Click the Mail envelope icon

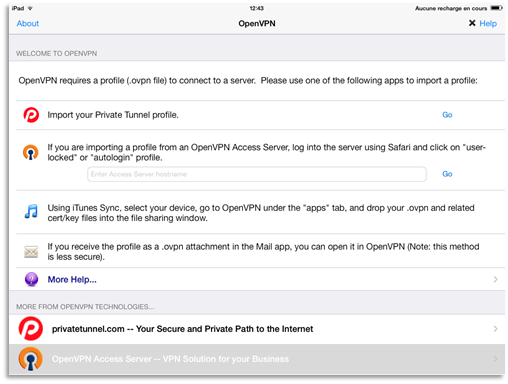[x=31, y=252]
